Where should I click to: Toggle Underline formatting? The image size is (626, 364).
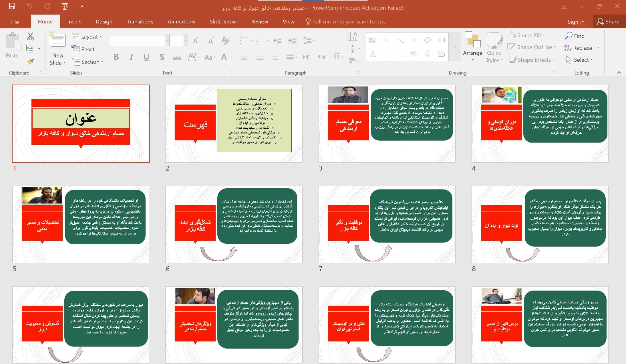click(146, 57)
